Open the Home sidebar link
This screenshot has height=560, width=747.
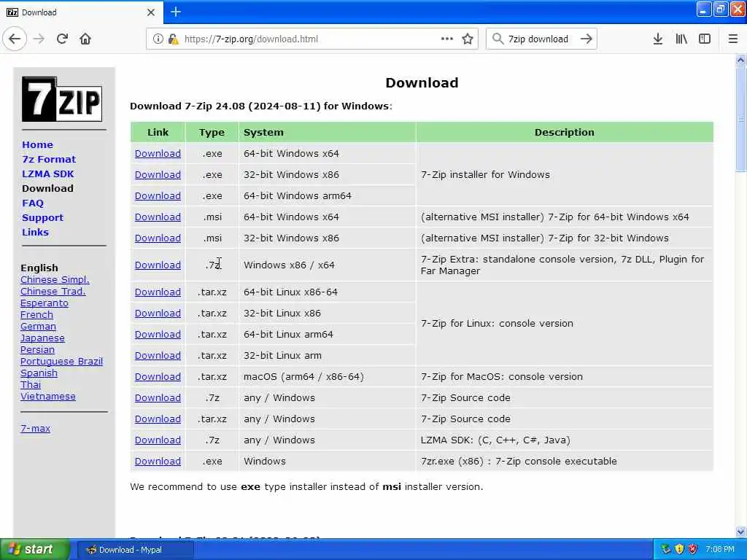(38, 145)
